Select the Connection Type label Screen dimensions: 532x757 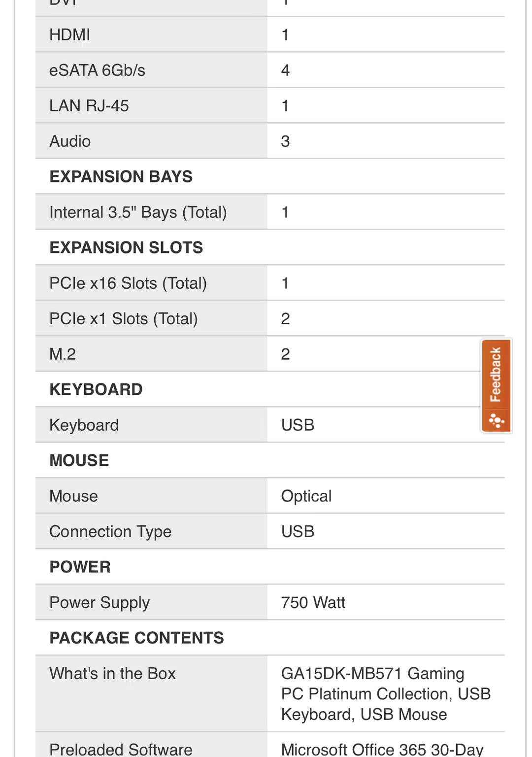click(x=110, y=532)
